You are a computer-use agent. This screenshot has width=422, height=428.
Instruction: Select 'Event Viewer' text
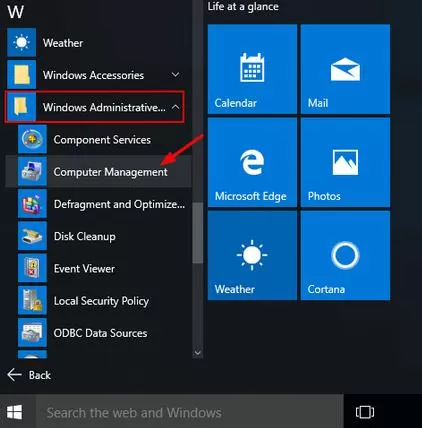pos(84,269)
